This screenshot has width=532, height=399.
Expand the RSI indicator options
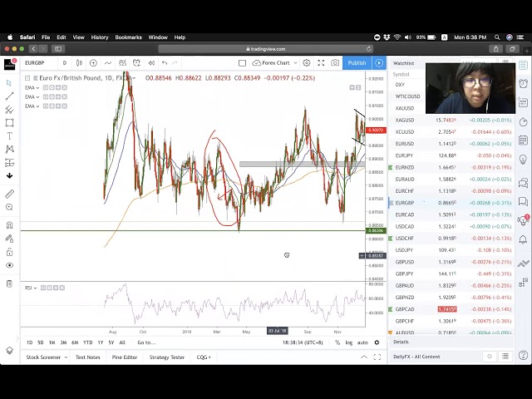point(30,287)
